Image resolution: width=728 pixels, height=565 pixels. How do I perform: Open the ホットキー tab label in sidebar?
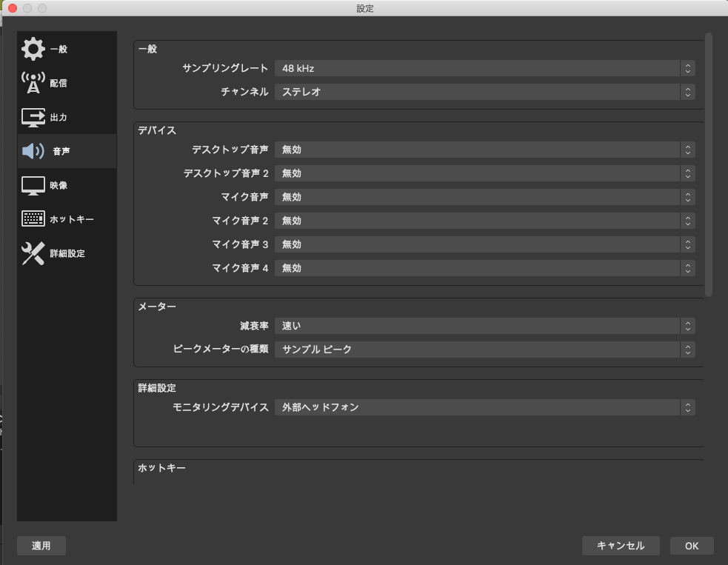[x=72, y=219]
